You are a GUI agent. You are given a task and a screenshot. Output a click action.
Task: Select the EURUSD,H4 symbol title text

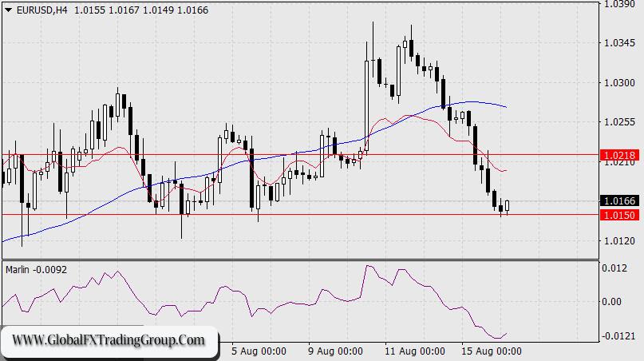point(41,10)
